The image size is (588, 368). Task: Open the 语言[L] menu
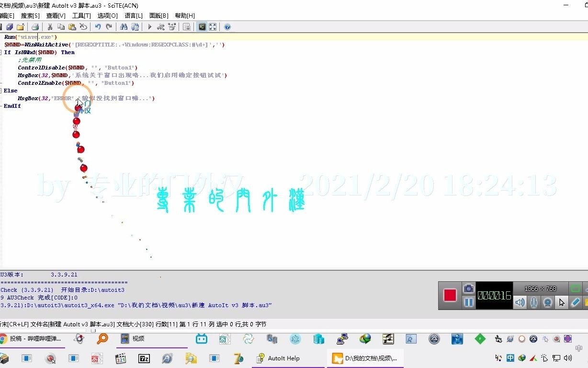(x=133, y=15)
